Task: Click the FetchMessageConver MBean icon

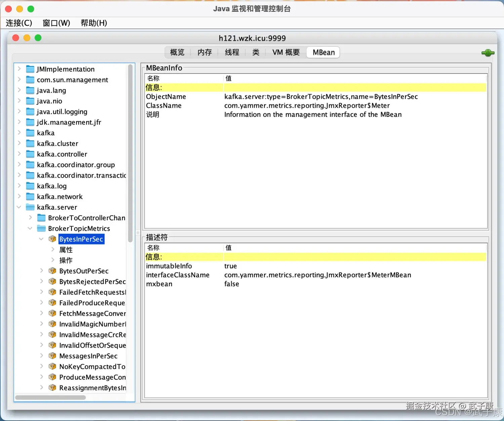Action: pos(52,314)
